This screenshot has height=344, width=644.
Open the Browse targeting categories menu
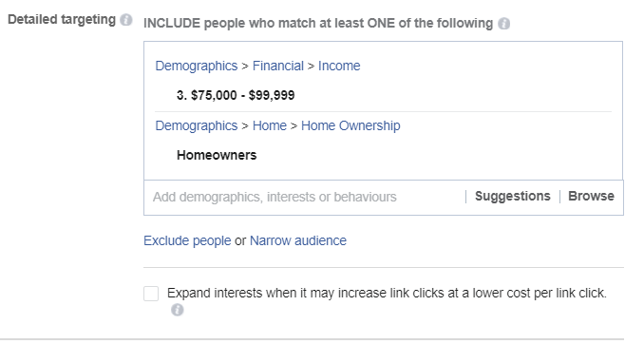pos(592,197)
